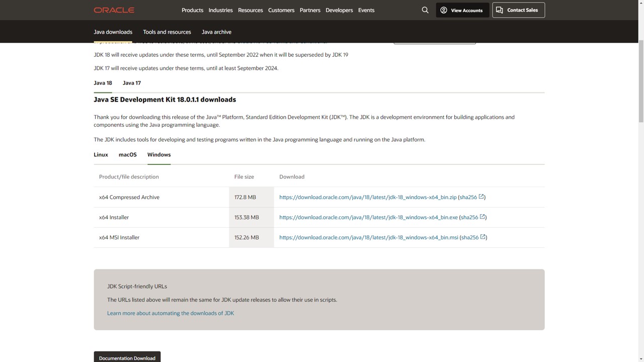
Task: Click the x64 Installer description cell
Action: click(161, 217)
